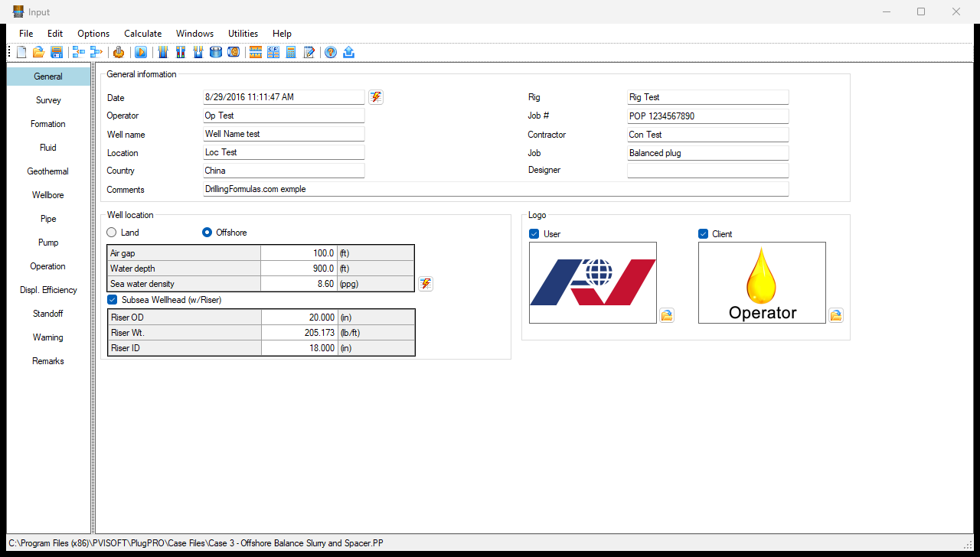Open the Help menu
Viewport: 980px width, 557px height.
[x=283, y=34]
